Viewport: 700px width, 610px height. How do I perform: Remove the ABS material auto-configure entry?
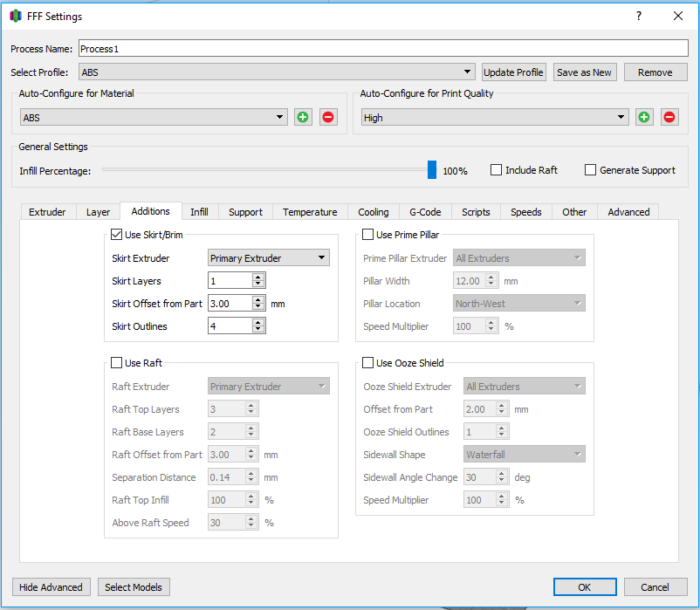tap(328, 117)
